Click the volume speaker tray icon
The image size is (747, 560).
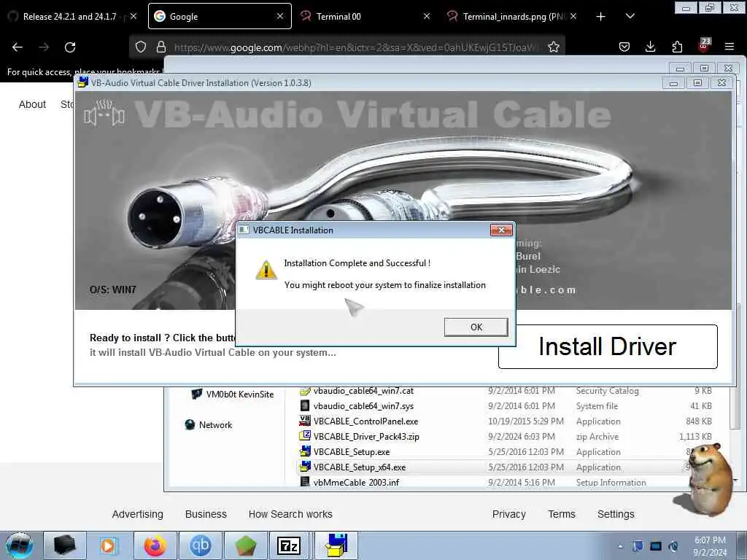[x=673, y=546]
